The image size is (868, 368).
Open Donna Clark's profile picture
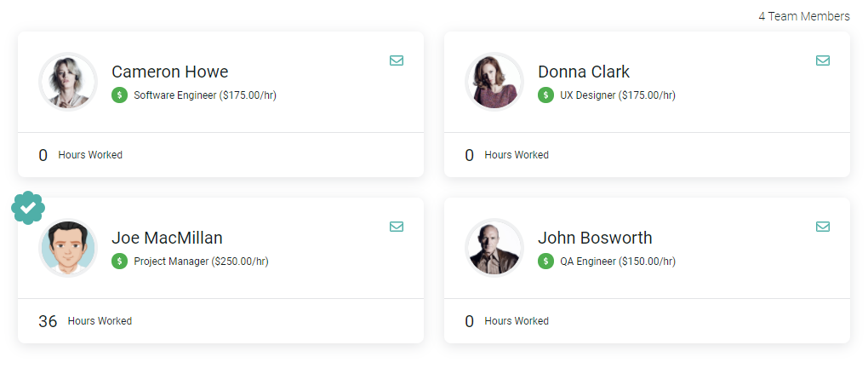494,82
